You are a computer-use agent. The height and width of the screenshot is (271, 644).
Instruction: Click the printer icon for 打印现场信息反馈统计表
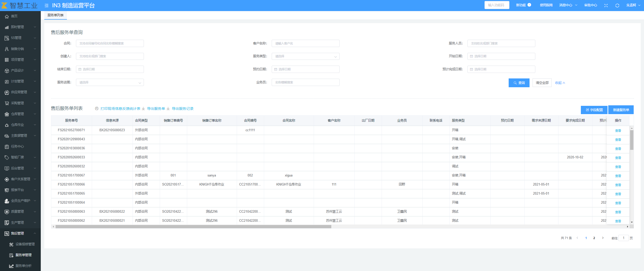[x=97, y=109]
